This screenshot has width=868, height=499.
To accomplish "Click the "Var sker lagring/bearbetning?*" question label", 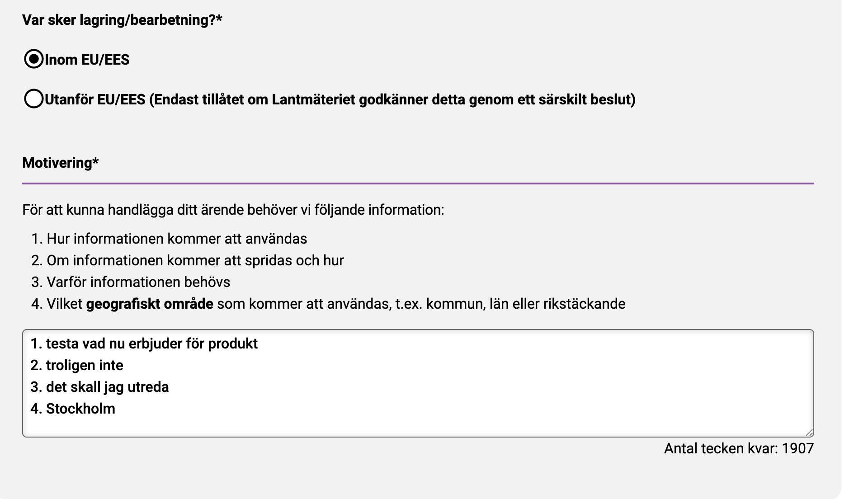I will coord(122,20).
